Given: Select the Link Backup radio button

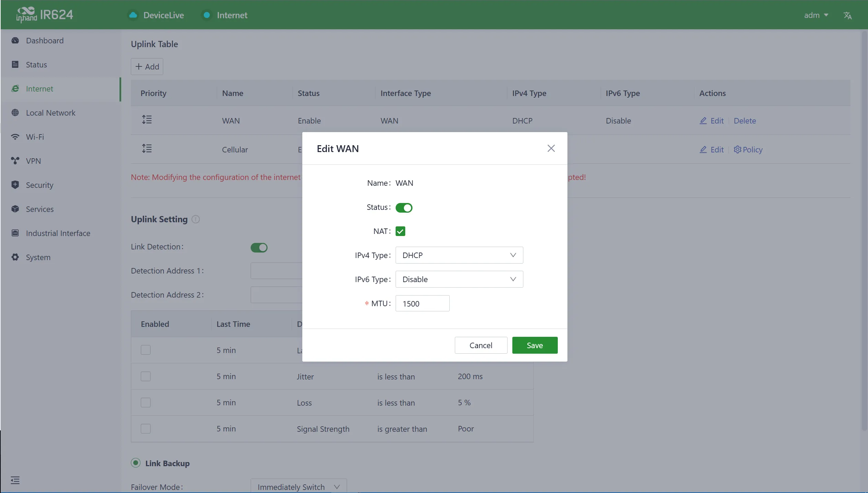Looking at the screenshot, I should (136, 463).
